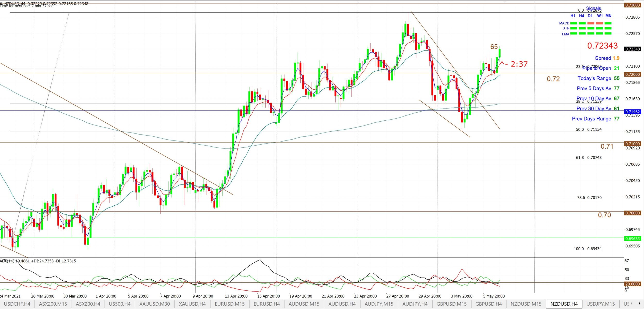Select the AUDUSD,H4 chart tab
This screenshot has height=309, width=644.
(x=342, y=304)
